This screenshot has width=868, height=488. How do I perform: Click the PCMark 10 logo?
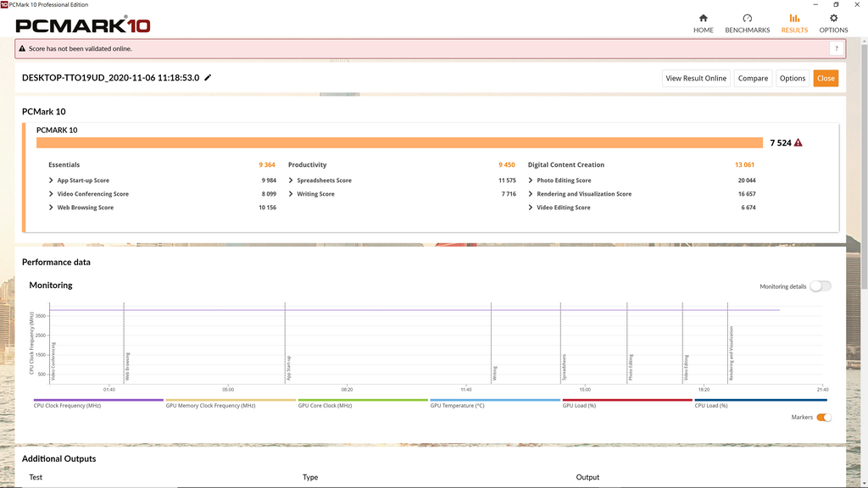(x=83, y=24)
